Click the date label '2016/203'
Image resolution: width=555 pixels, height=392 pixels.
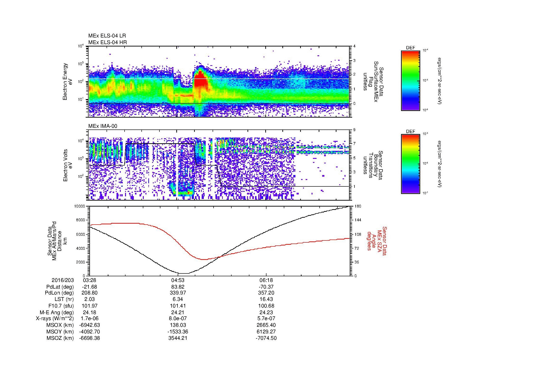click(63, 280)
